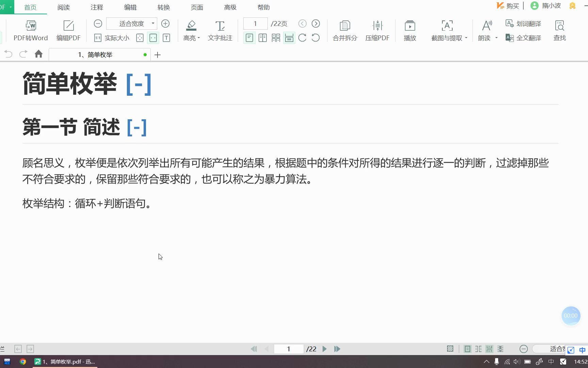This screenshot has height=368, width=588.
Task: Jump to last page in bottom bar
Action: (337, 349)
